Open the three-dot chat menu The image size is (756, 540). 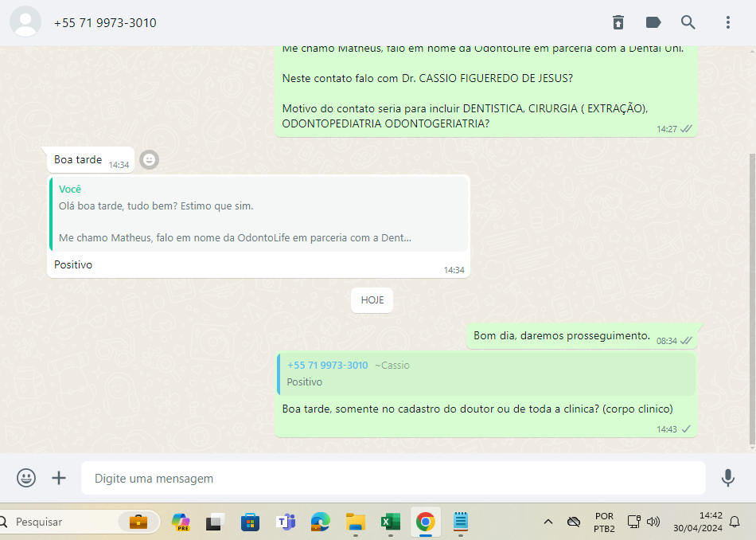pyautogui.click(x=728, y=22)
